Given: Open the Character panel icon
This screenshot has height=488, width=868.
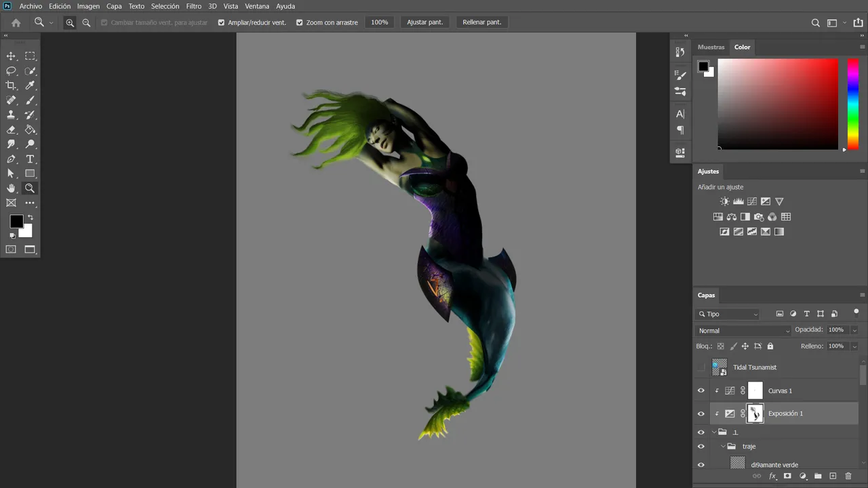Looking at the screenshot, I should coord(680,114).
